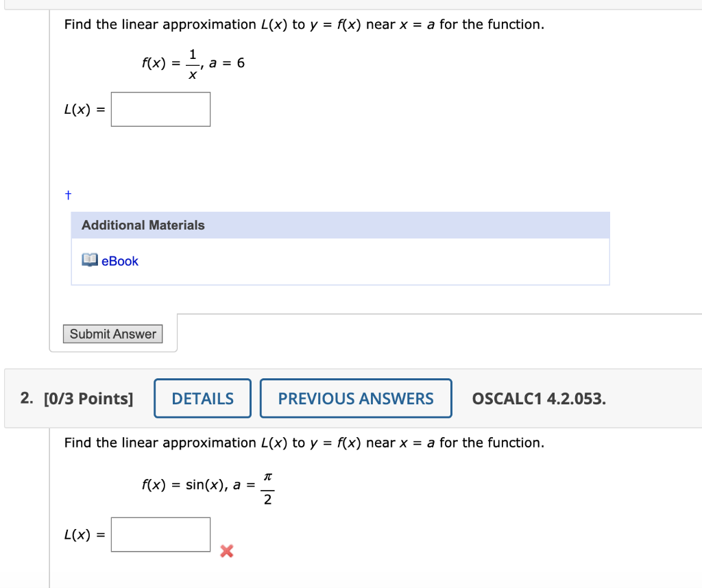Click inside the L(x) answer box for sin(x)
This screenshot has width=702, height=588.
[x=160, y=534]
